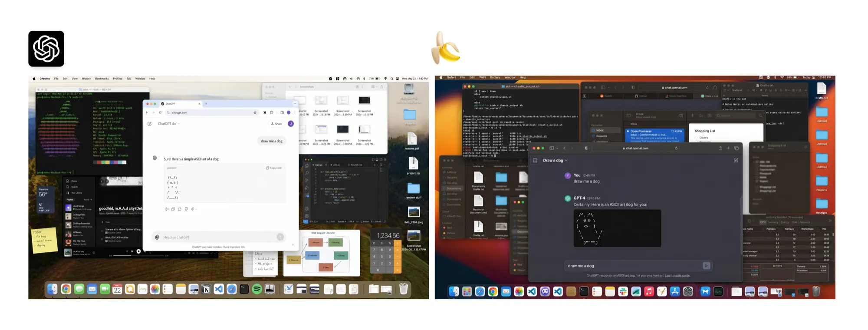Viewport: 868px width, 330px height.
Task: Toggle shuffle in the Spotify player
Action: point(127,251)
